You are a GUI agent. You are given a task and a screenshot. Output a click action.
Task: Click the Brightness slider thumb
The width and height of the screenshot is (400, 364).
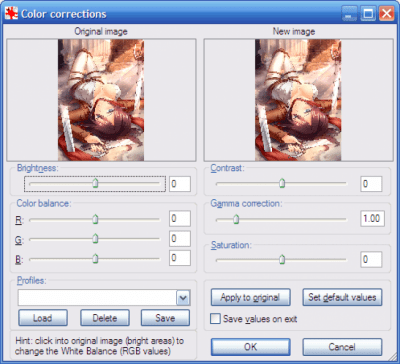[95, 183]
